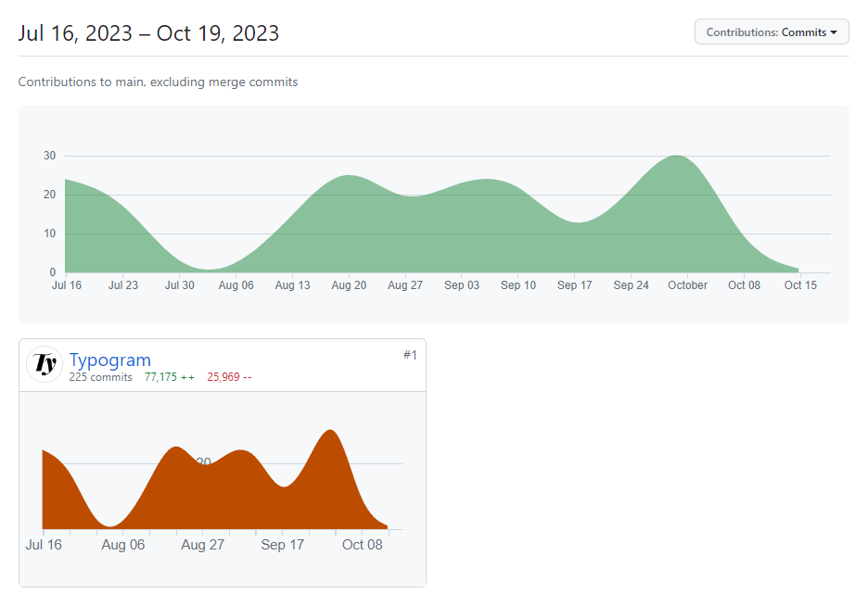The width and height of the screenshot is (868, 606).
Task: Click the #1 contributor rank label
Action: pyautogui.click(x=410, y=355)
